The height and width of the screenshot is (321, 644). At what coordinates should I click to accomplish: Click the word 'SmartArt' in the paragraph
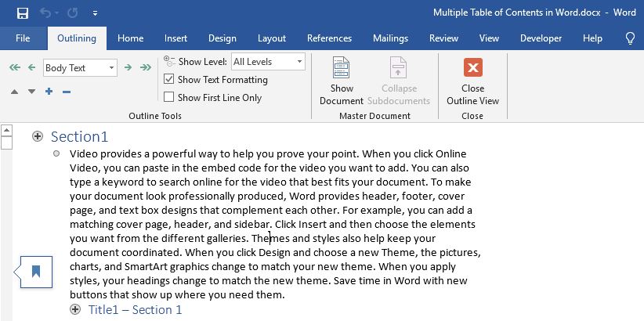point(146,267)
